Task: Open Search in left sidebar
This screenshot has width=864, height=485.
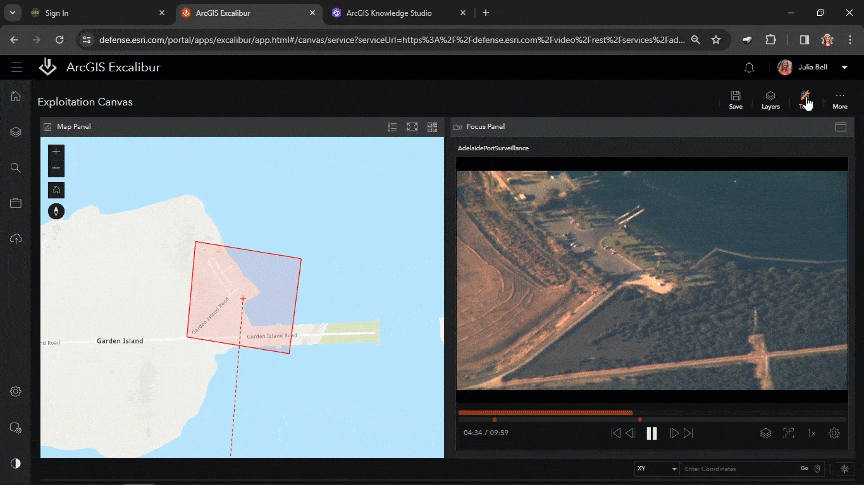Action: (15, 168)
